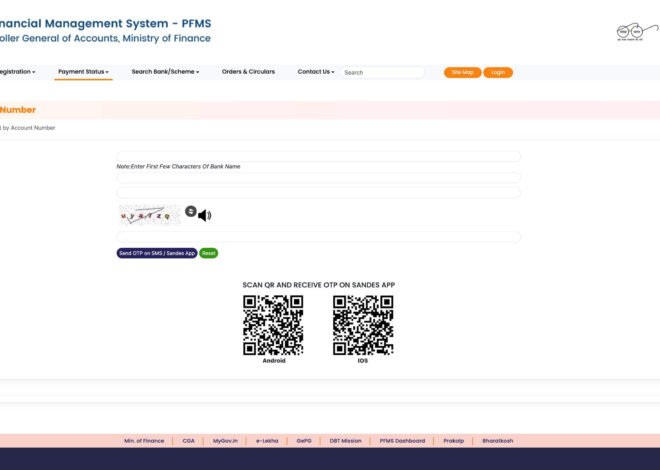Expand the Search Bank/Scheme menu
This screenshot has height=470, width=660.
tap(165, 72)
